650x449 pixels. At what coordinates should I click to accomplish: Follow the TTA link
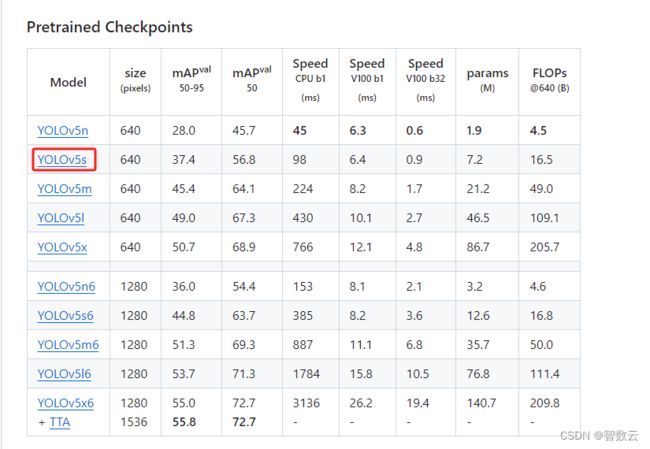[x=60, y=422]
